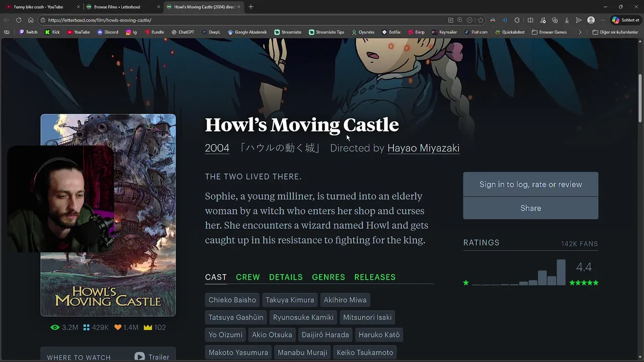View site information lock icon
This screenshot has height=362, width=644.
(x=44, y=20)
